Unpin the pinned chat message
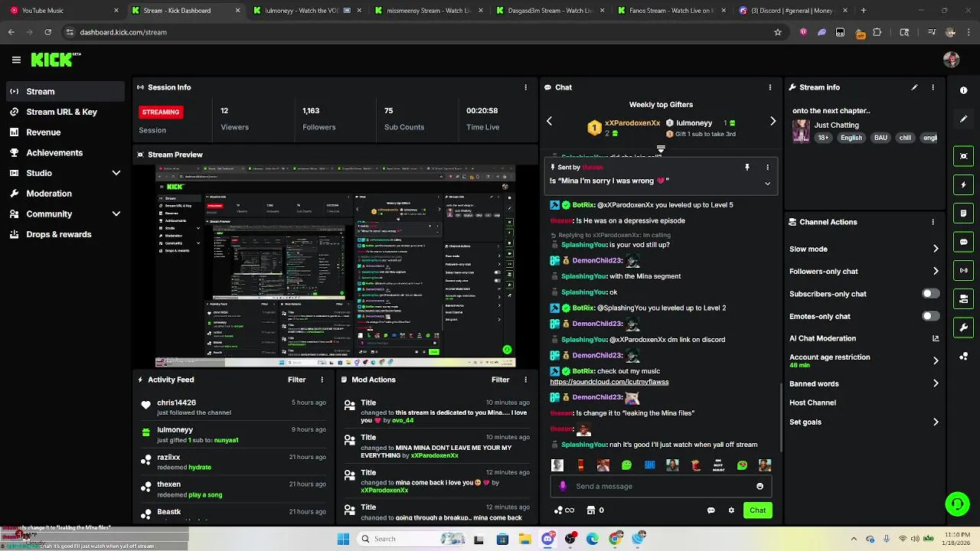The width and height of the screenshot is (980, 551). (x=747, y=167)
